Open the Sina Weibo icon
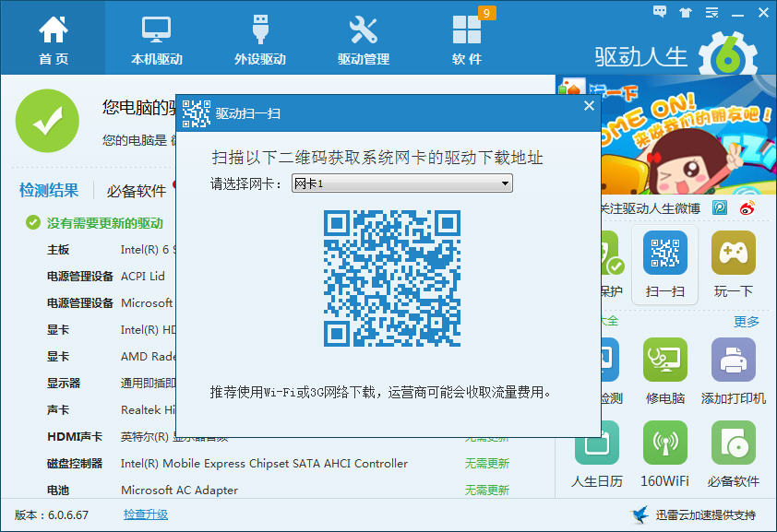This screenshot has height=532, width=777. click(747, 207)
